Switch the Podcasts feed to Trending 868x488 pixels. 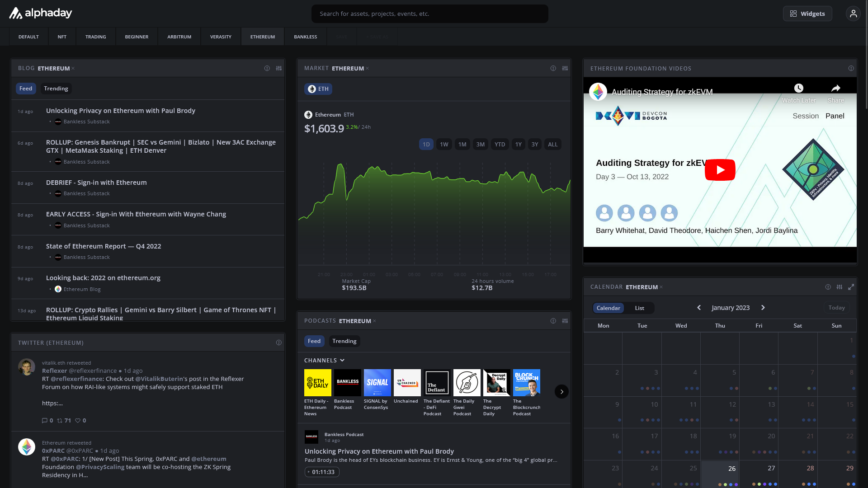tap(344, 341)
